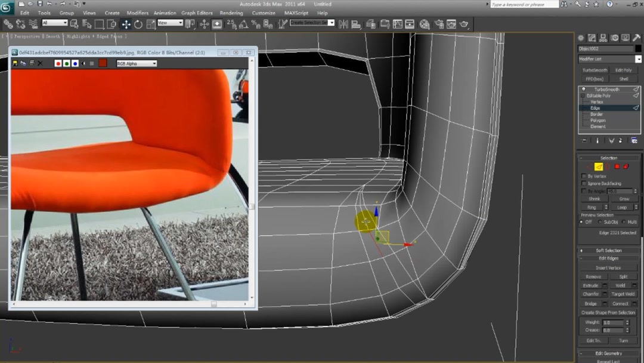
Task: Open the Graph Editors menu
Action: pos(197,13)
